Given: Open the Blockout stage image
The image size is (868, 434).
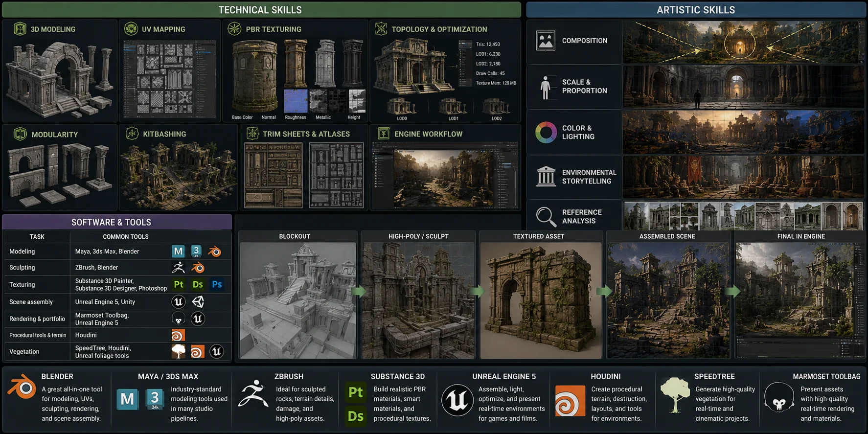Looking at the screenshot, I should click(x=298, y=300).
